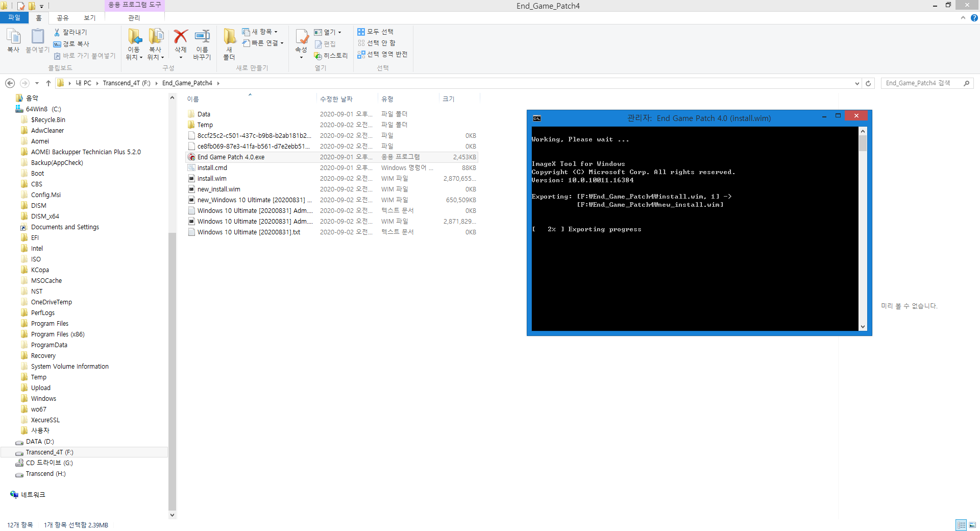
Task: Go up one folder level
Action: (x=48, y=83)
